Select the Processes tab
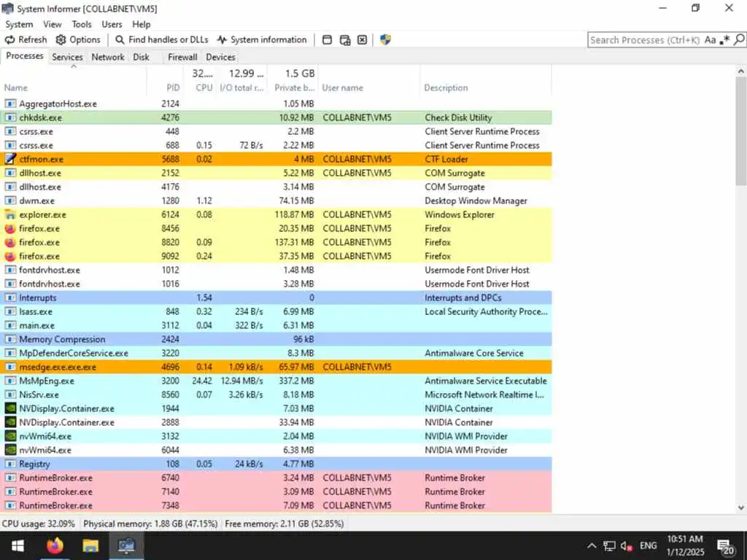 (25, 56)
